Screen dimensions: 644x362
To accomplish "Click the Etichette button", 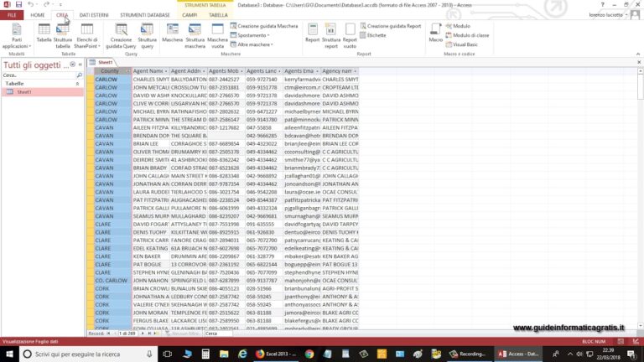I will (x=373, y=35).
